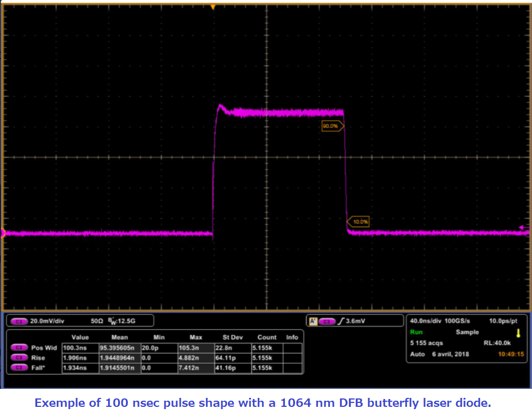Click the trigger A indicator icon
Screen dimensions: 532x417
(313, 321)
